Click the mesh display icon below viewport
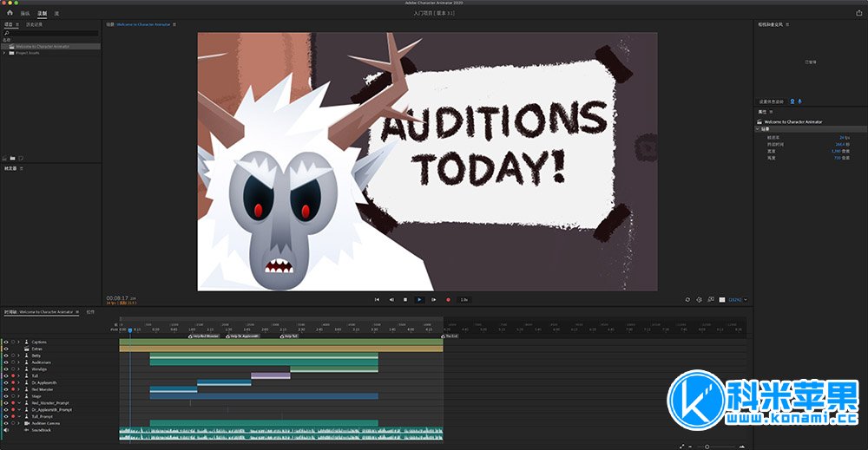 (699, 300)
